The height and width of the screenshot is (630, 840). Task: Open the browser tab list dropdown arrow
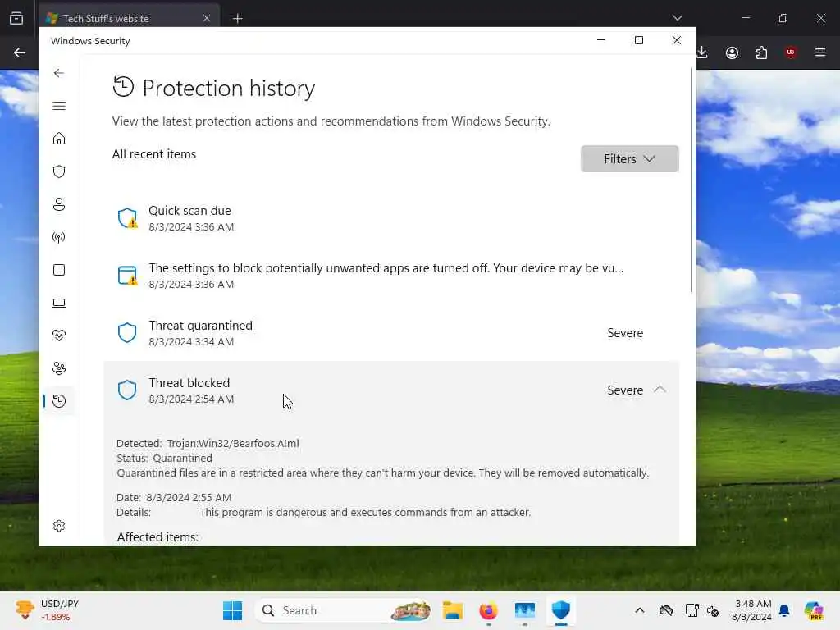[x=677, y=18]
